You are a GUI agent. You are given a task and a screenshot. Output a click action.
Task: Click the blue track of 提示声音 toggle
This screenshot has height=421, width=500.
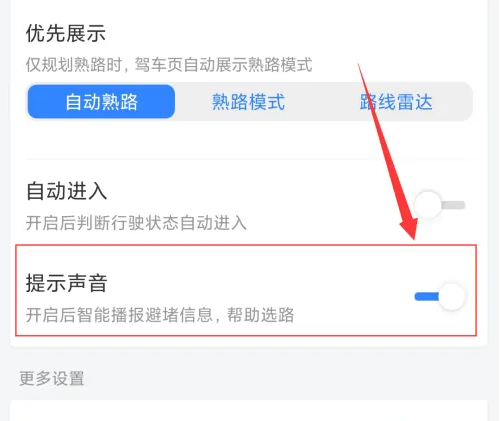426,296
